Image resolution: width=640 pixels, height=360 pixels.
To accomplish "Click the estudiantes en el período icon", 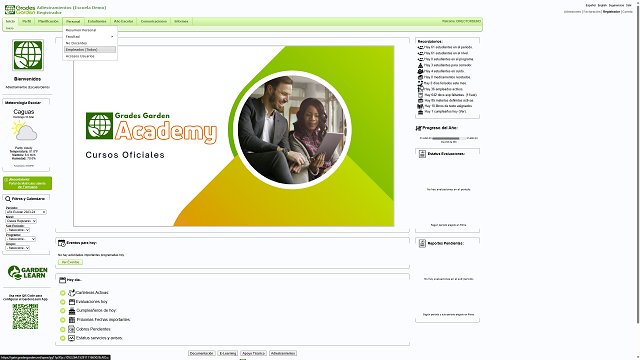I will coord(420,47).
